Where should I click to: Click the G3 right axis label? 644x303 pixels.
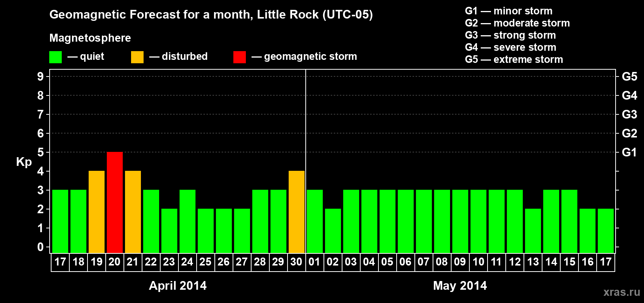click(630, 114)
